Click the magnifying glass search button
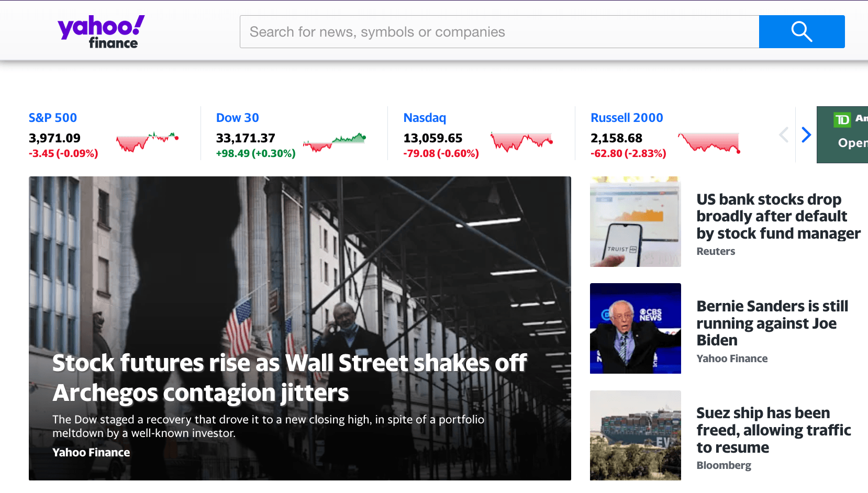Image resolution: width=868 pixels, height=493 pixels. (802, 32)
